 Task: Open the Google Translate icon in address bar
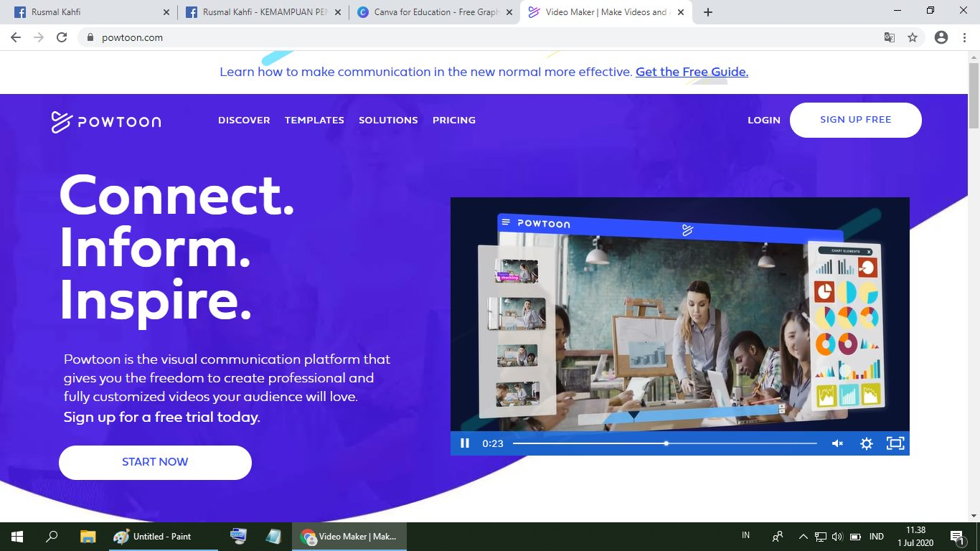click(x=890, y=37)
